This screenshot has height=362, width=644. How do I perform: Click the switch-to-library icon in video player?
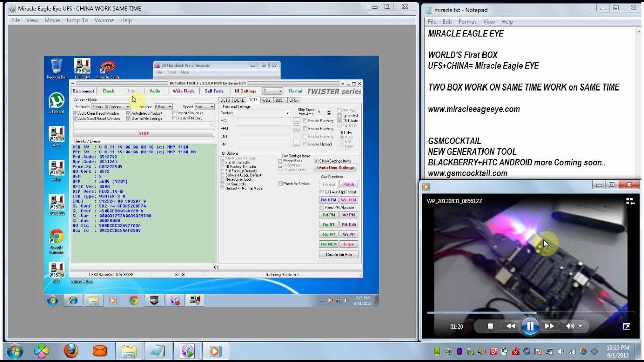click(630, 201)
